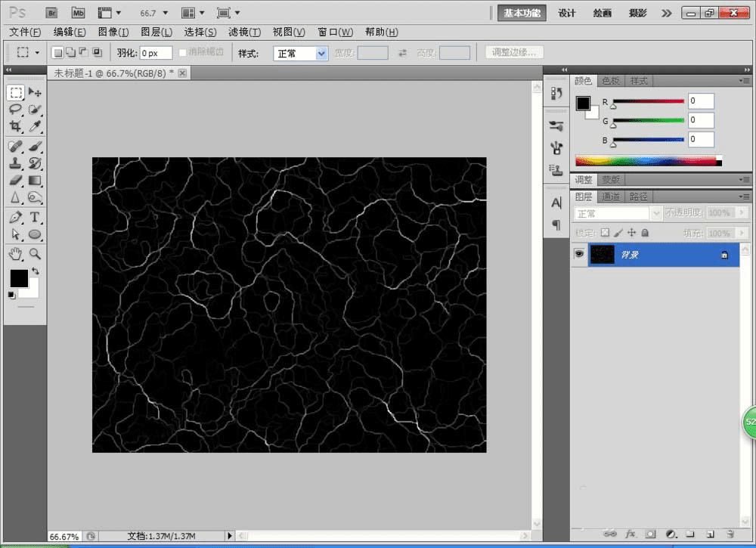Viewport: 756px width, 548px height.
Task: Select the Crop tool
Action: pyautogui.click(x=15, y=127)
